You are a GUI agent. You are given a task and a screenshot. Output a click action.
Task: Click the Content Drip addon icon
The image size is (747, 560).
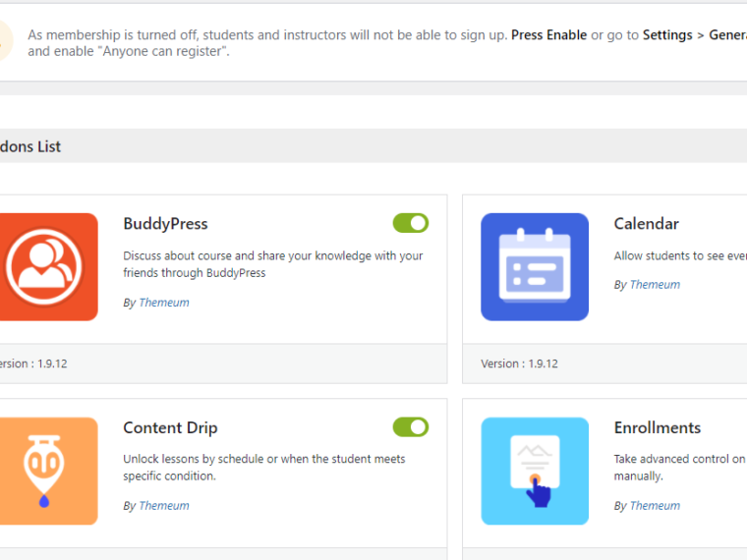point(45,471)
